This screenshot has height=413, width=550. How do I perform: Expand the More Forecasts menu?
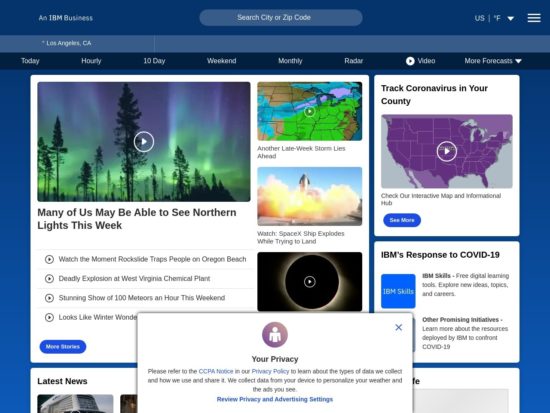pyautogui.click(x=493, y=61)
